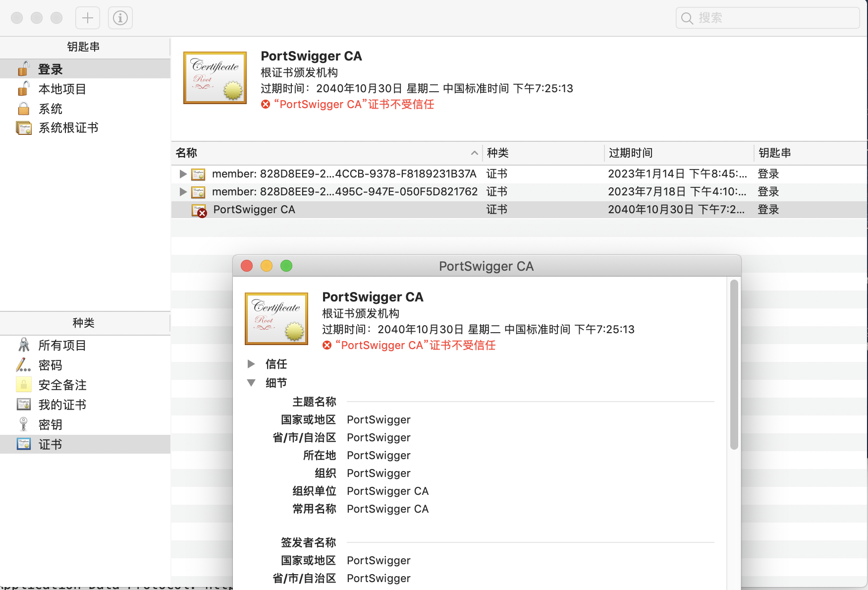Click the certificate detail window scrollbar
The height and width of the screenshot is (590, 868).
point(734,364)
